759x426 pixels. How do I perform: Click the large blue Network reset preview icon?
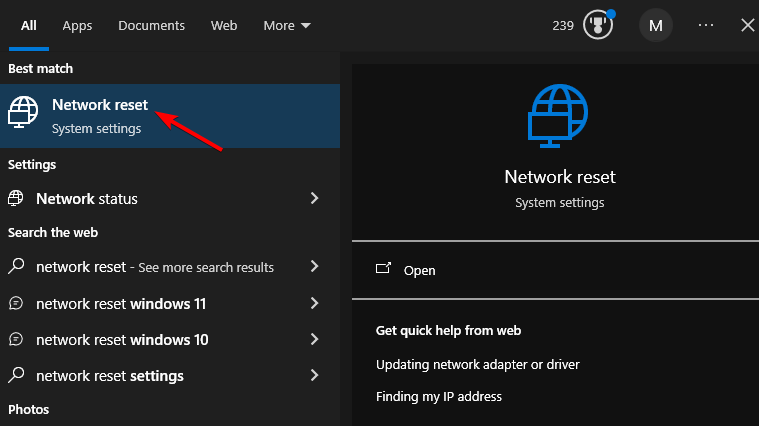[x=558, y=116]
